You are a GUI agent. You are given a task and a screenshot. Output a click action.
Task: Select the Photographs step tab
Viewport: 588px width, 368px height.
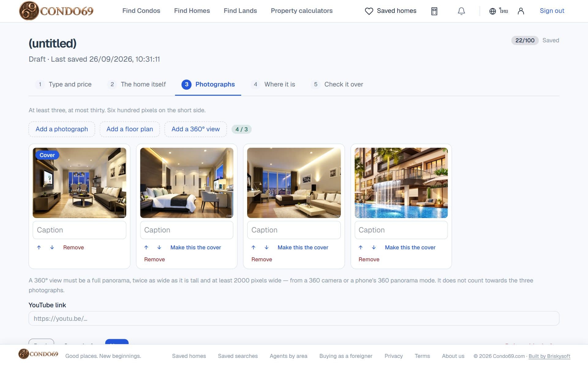[208, 84]
